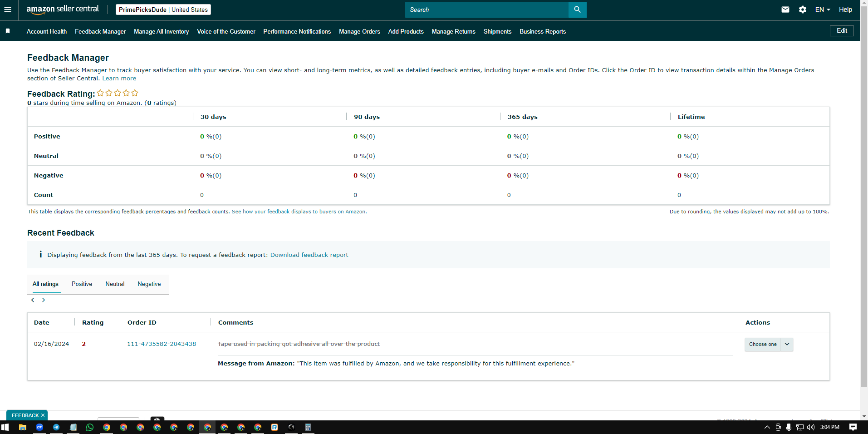Image resolution: width=868 pixels, height=434 pixels.
Task: Open the hamburger navigation menu
Action: point(8,10)
